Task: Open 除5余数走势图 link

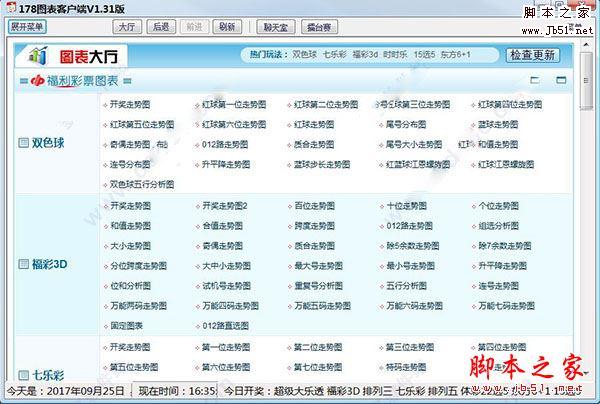Action: click(412, 246)
